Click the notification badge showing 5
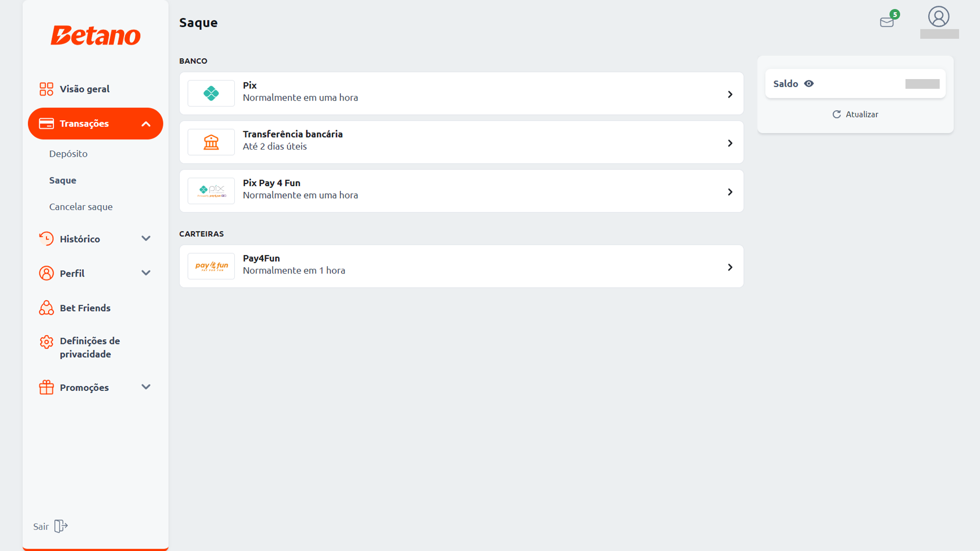The width and height of the screenshot is (980, 551). [895, 14]
